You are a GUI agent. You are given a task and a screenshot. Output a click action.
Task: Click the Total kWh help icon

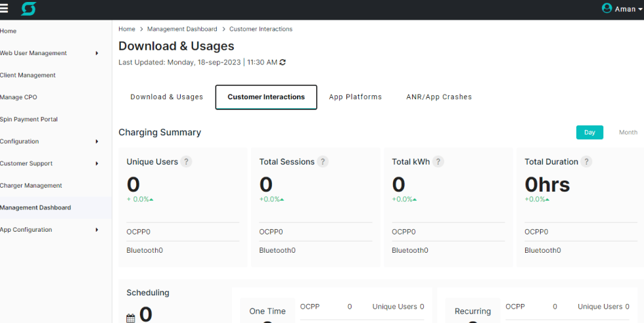pyautogui.click(x=438, y=161)
